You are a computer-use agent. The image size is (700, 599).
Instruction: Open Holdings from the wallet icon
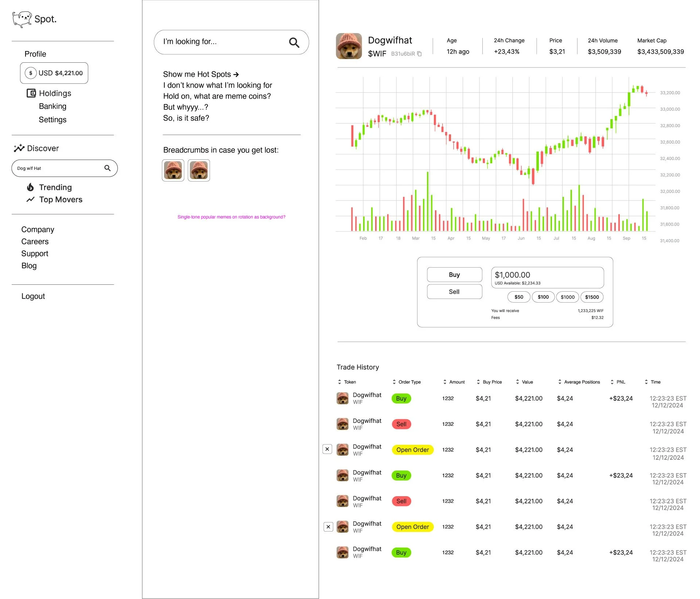coord(31,93)
